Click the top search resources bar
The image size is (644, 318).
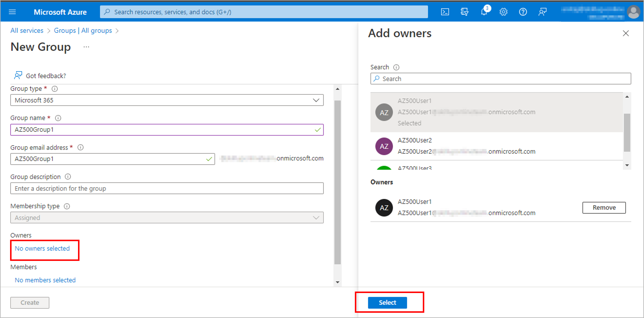click(x=264, y=12)
